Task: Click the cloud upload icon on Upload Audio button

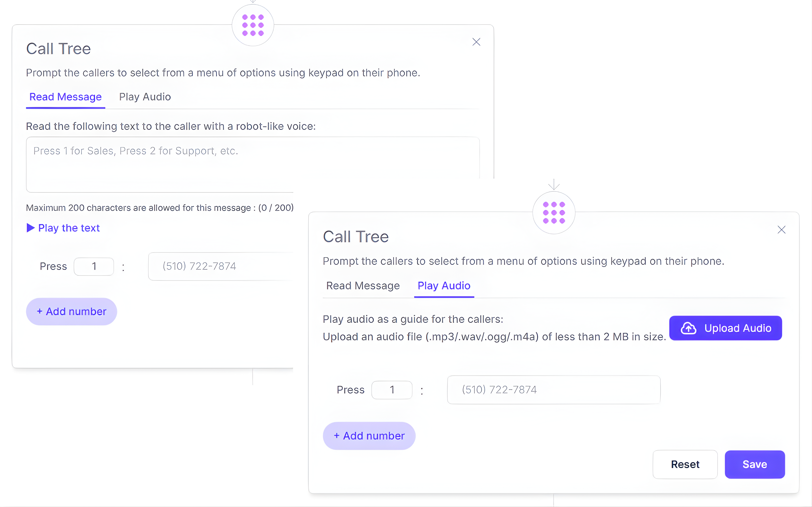Action: tap(688, 328)
